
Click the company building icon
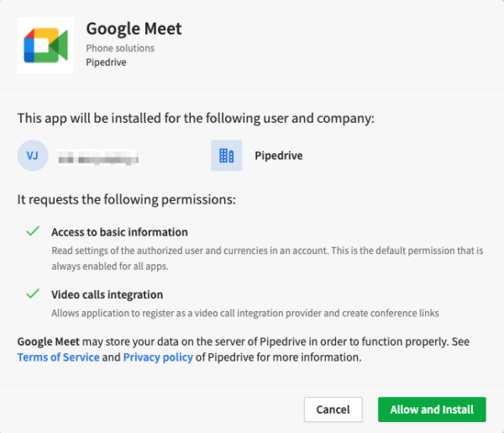[227, 156]
